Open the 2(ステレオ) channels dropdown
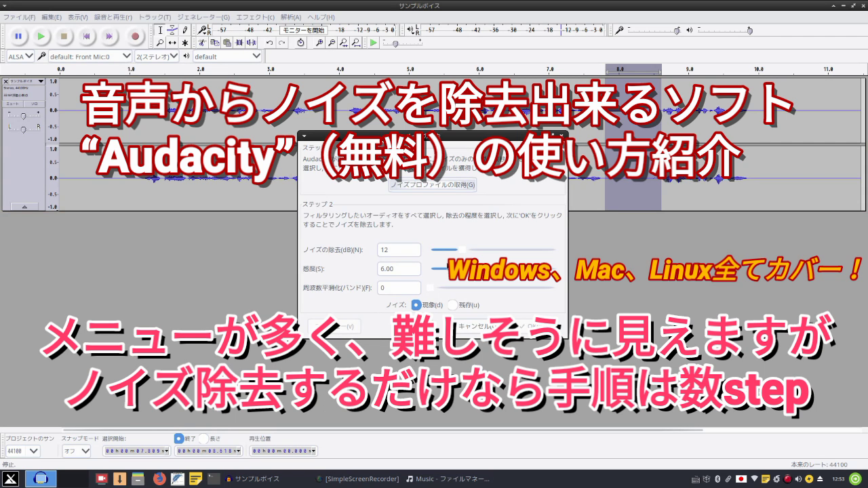Image resolution: width=868 pixels, height=488 pixels. (x=157, y=56)
